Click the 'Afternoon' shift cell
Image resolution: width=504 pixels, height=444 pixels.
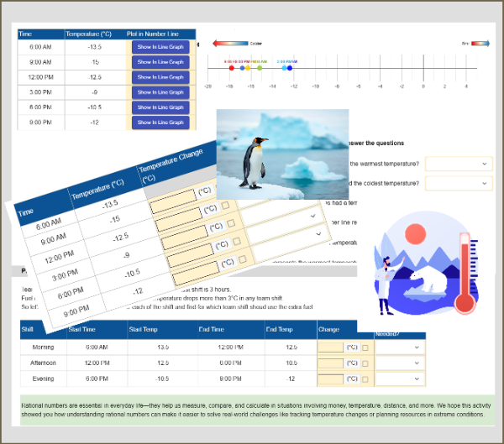(x=44, y=363)
